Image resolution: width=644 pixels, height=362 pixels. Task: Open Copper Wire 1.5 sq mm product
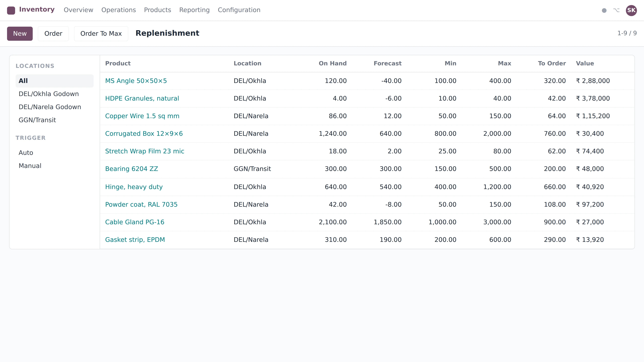coord(142,116)
